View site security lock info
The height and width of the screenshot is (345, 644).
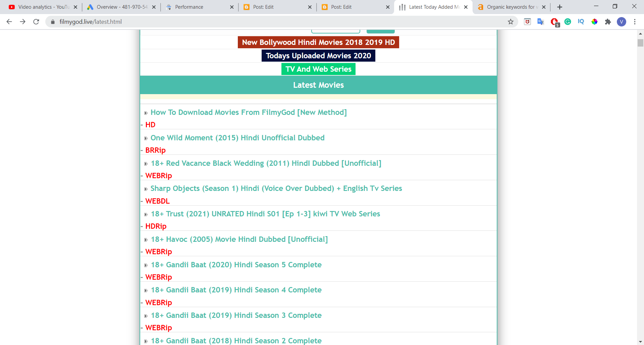pyautogui.click(x=53, y=22)
